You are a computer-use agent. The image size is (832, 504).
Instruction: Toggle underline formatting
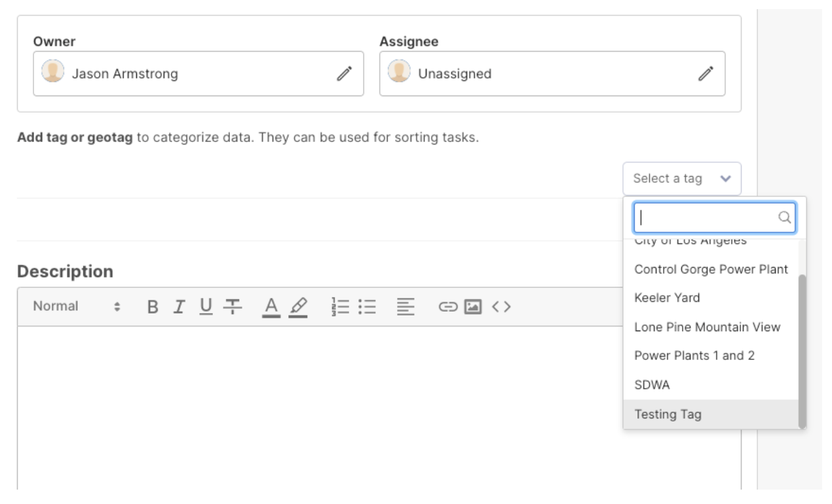pyautogui.click(x=206, y=306)
